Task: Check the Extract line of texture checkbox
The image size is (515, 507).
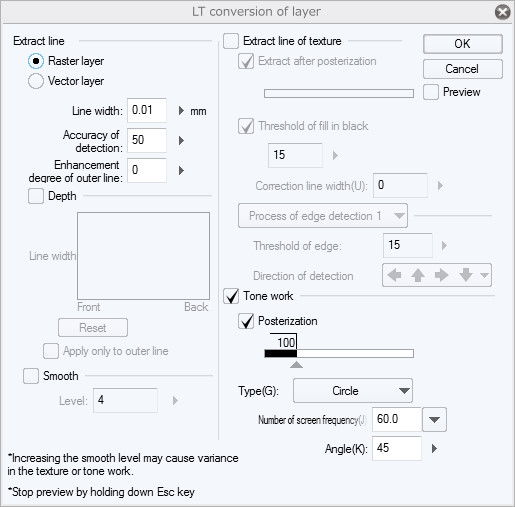Action: point(231,41)
